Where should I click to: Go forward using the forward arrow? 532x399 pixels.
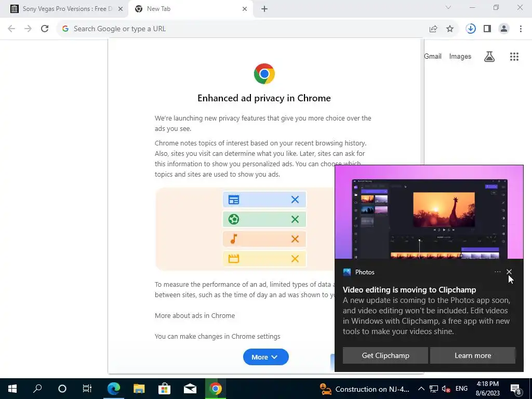28,29
